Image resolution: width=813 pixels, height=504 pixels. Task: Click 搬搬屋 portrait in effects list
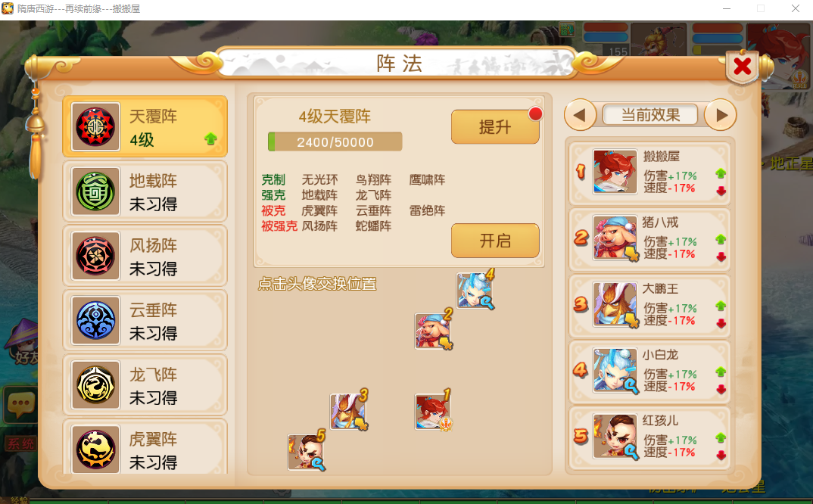615,172
